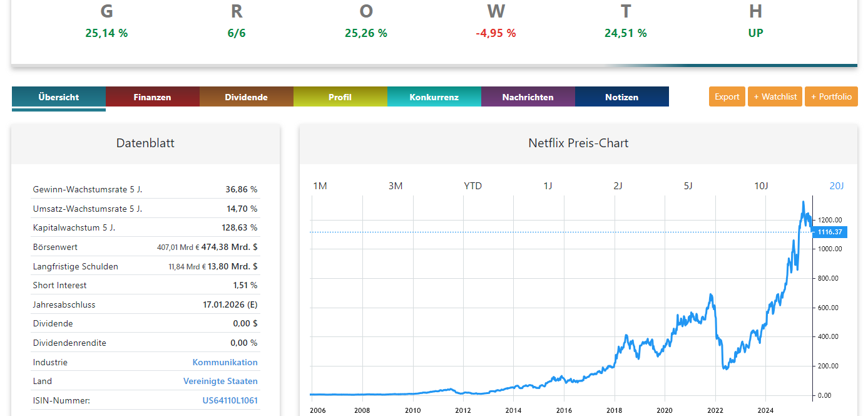Click the Vereinigte Staaten country link
The width and height of the screenshot is (868, 416).
tap(220, 381)
